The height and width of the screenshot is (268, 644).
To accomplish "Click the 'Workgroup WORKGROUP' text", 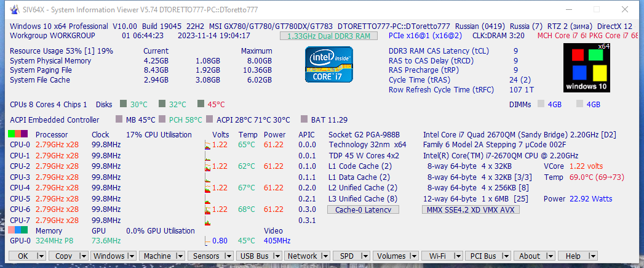I will [x=52, y=35].
